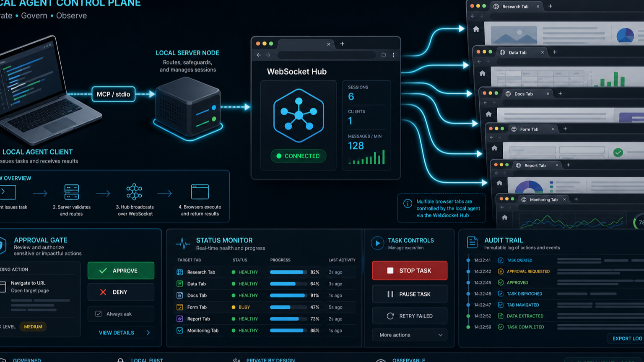Click the Status Monitor heartbeat icon
The width and height of the screenshot is (644, 362).
point(183,243)
